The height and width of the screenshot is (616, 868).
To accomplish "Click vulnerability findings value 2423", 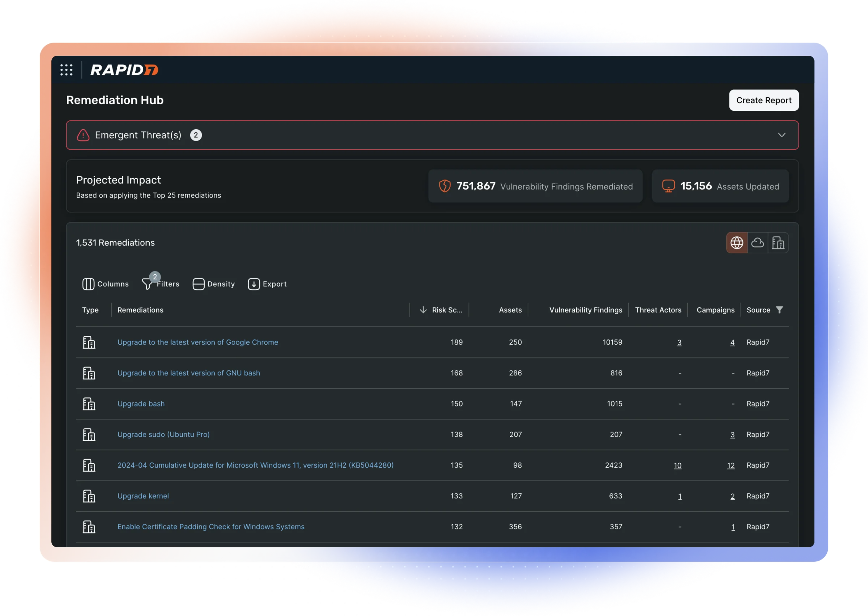I will [613, 465].
